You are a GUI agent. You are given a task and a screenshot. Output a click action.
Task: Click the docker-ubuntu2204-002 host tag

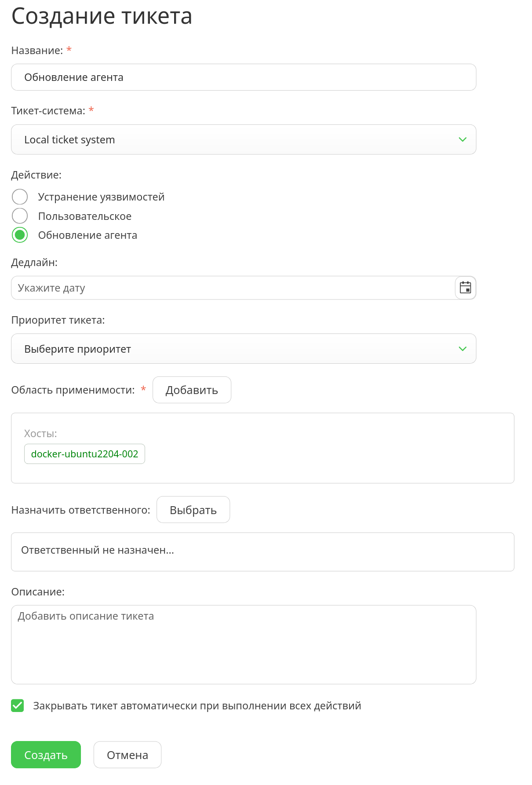[x=84, y=454]
